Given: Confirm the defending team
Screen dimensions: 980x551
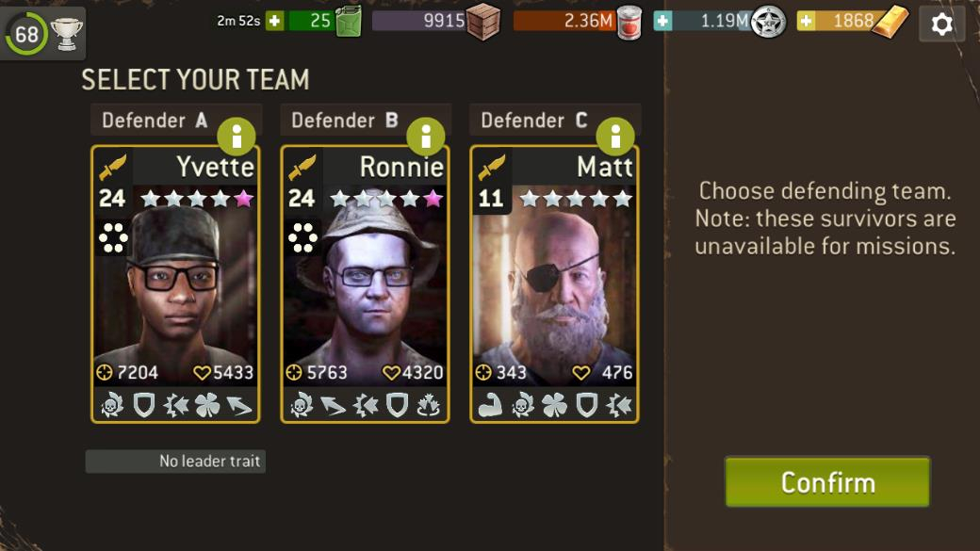Looking at the screenshot, I should pos(827,481).
